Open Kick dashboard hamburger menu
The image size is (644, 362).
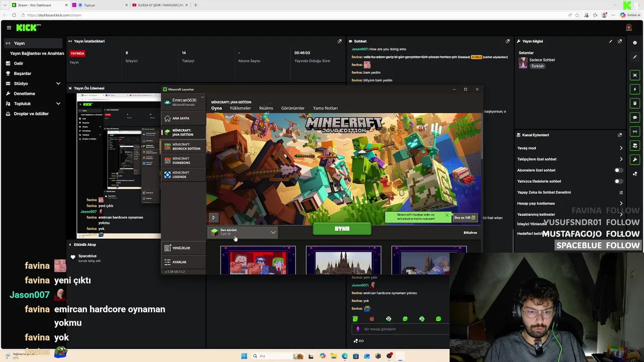click(9, 28)
